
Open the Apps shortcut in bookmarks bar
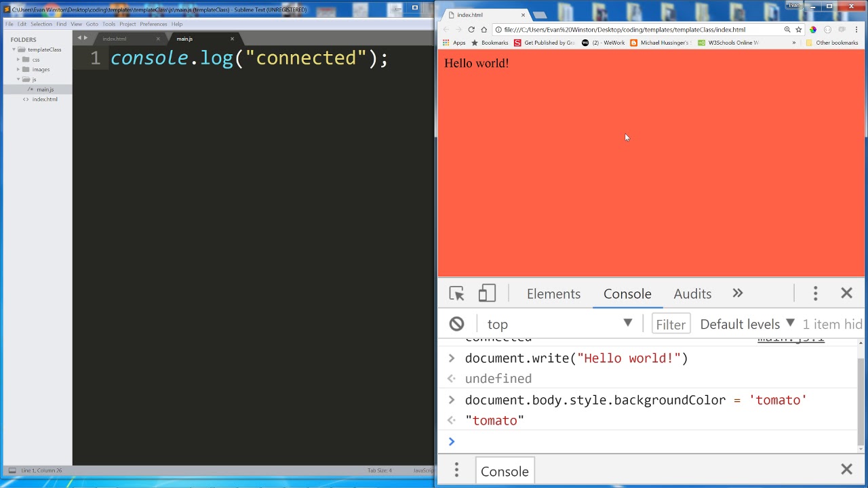454,43
